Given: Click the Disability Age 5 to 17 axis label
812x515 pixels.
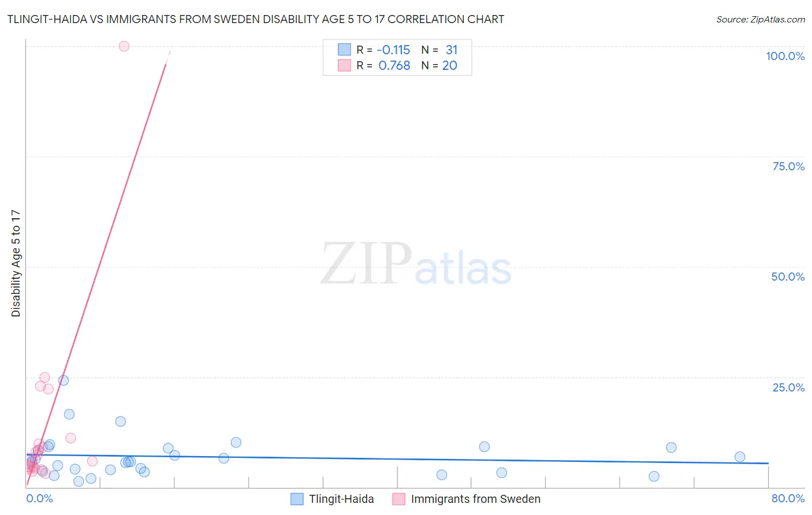Looking at the screenshot, I should pos(16,263).
